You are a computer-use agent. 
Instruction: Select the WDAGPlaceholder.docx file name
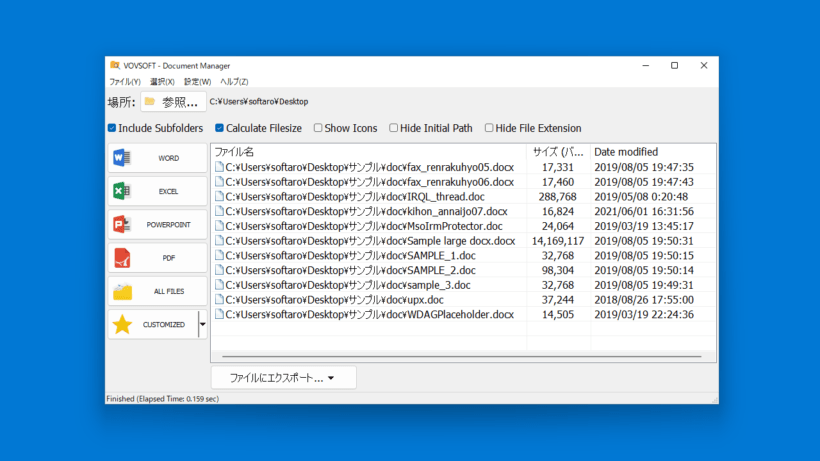[x=370, y=315]
